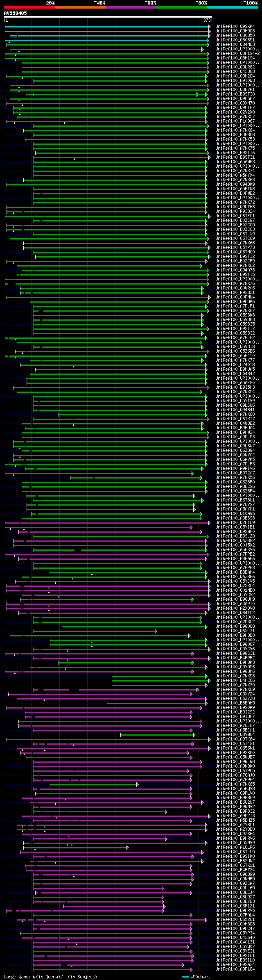Image resolution: width=262 pixels, height=980 pixels.
Task: Pick the UniRef100_B9H3E0 label
Action: click(x=235, y=636)
